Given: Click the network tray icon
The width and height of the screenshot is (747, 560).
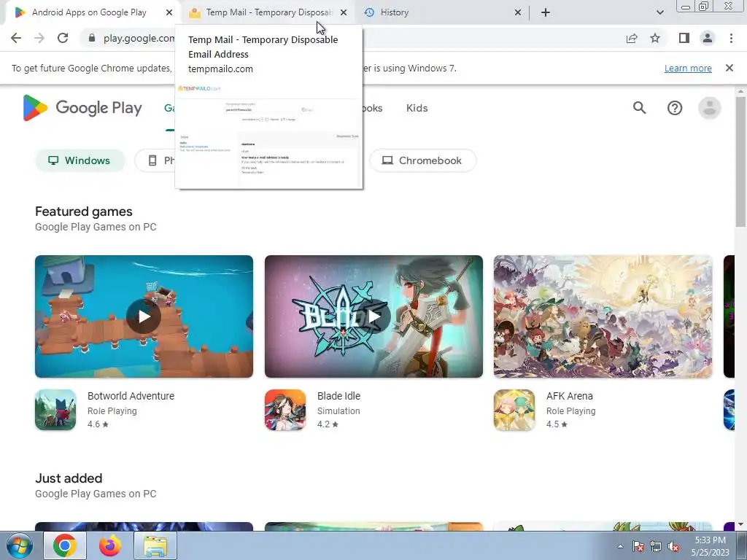Looking at the screenshot, I should [x=656, y=546].
